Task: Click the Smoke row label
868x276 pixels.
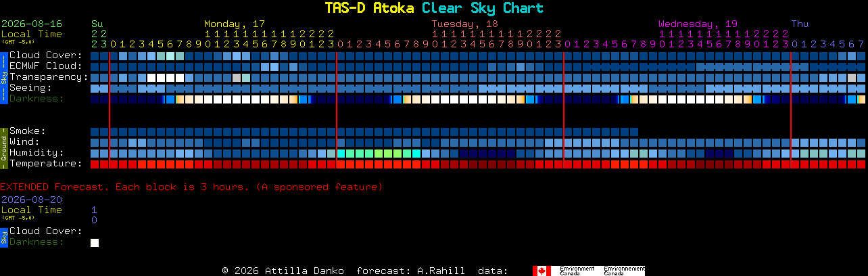Action: pyautogui.click(x=28, y=131)
